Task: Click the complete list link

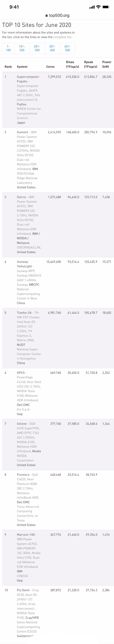Action: (62, 37)
